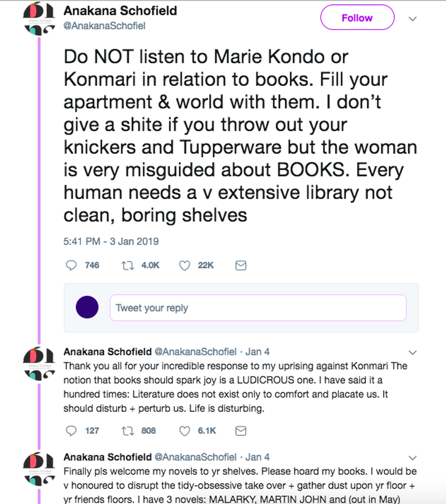Click reply icon on main tweet

(x=71, y=265)
